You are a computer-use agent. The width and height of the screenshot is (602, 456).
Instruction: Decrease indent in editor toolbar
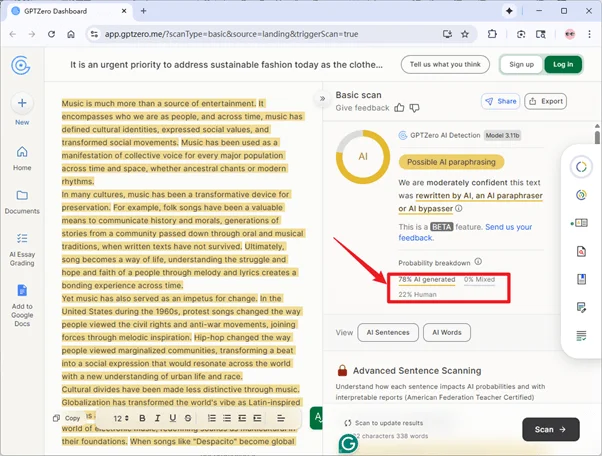(242, 418)
